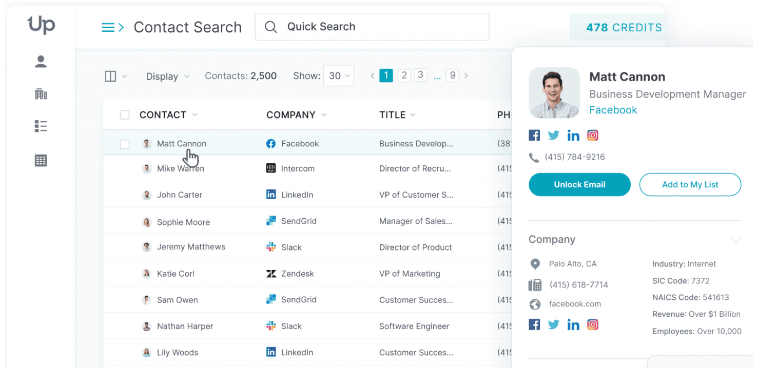Toggle the hamburger menu next to Contact Search
767x378 pixels.
tap(113, 27)
